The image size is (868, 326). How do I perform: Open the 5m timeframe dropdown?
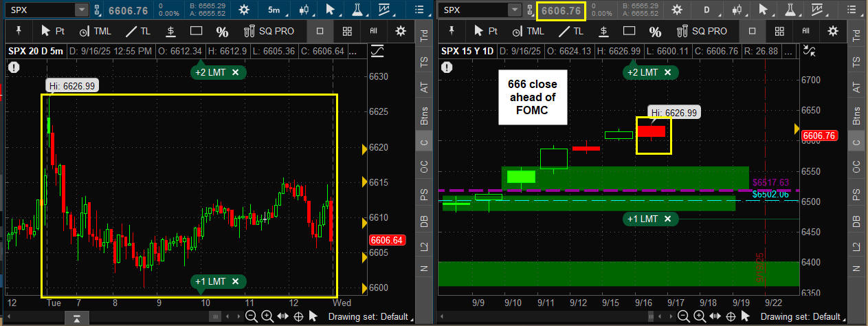coord(273,10)
